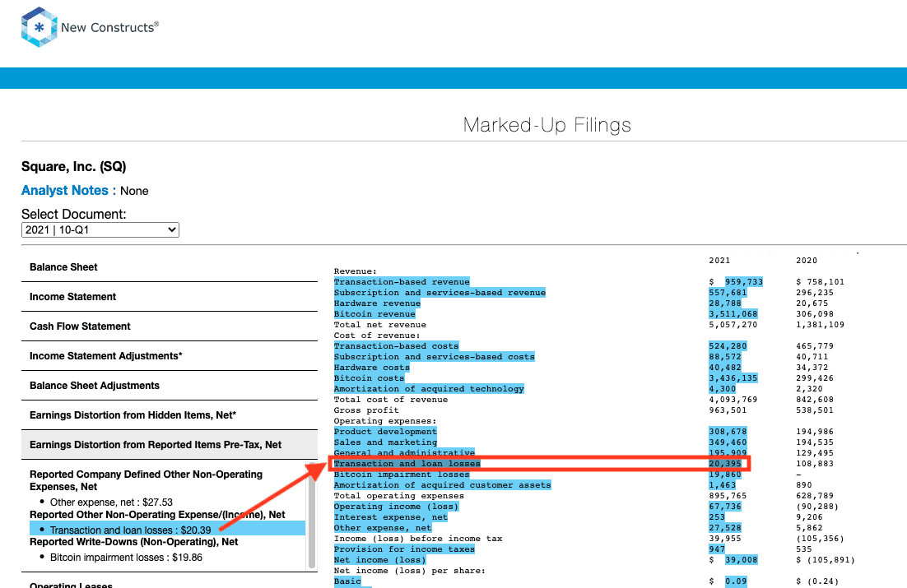Click highlighted value 0.09

pyautogui.click(x=736, y=581)
